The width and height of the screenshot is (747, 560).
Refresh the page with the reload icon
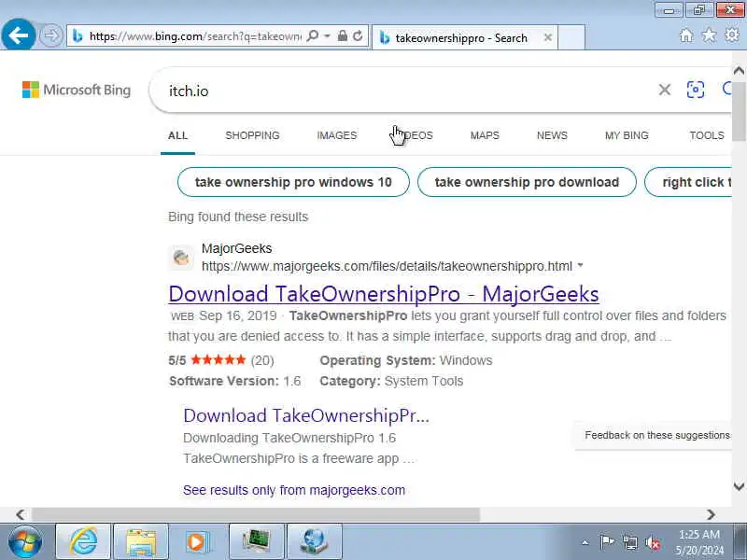coord(358,35)
